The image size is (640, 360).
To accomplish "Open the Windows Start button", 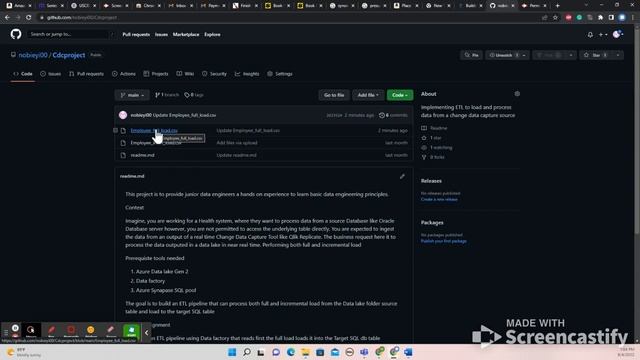I will click(x=232, y=352).
